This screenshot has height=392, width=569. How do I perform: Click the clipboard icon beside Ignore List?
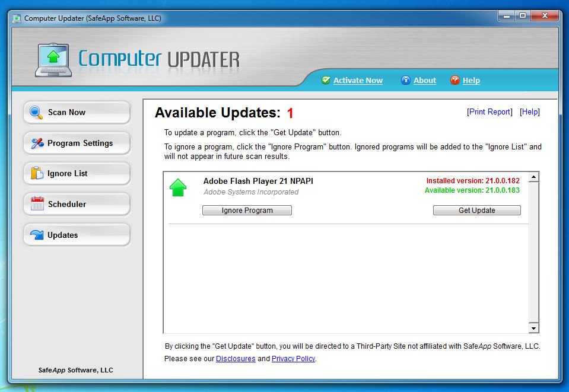click(x=37, y=173)
